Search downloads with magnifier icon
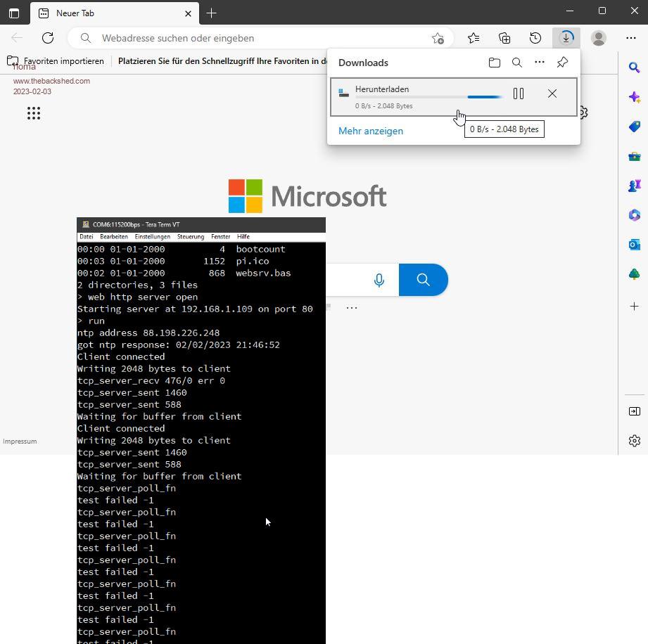This screenshot has height=644, width=648. (x=517, y=63)
